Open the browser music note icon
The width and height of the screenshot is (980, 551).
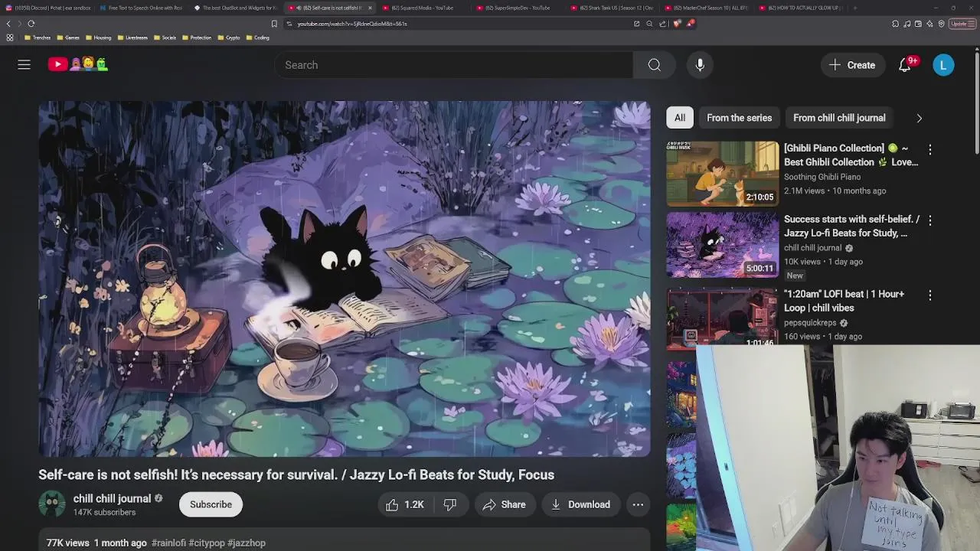pos(907,24)
